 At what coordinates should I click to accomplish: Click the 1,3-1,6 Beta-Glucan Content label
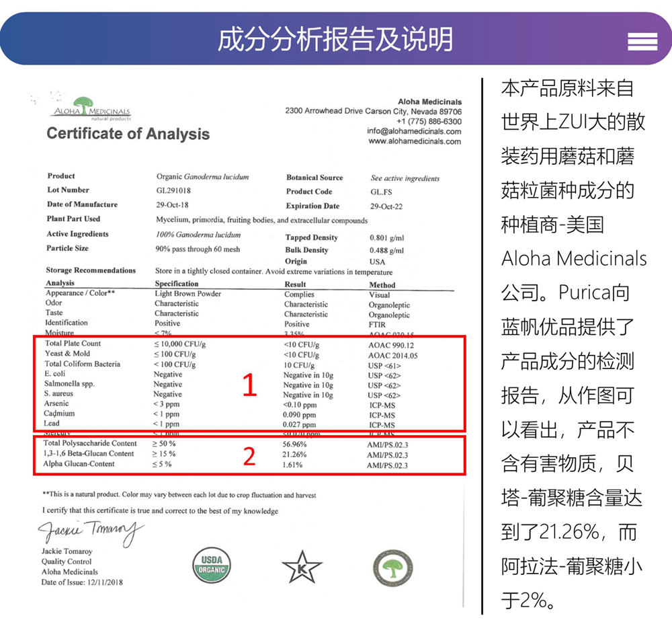89,453
